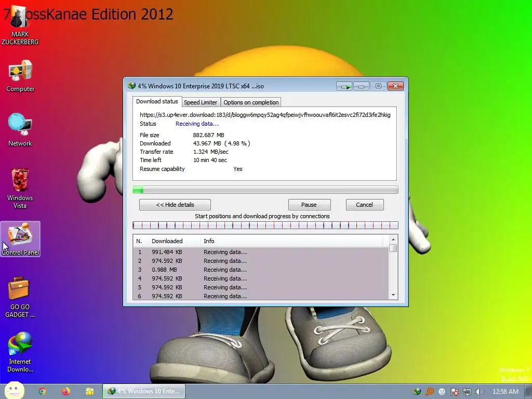Click the 882.687 MB file size value
This screenshot has height=399, width=532.
click(208, 135)
